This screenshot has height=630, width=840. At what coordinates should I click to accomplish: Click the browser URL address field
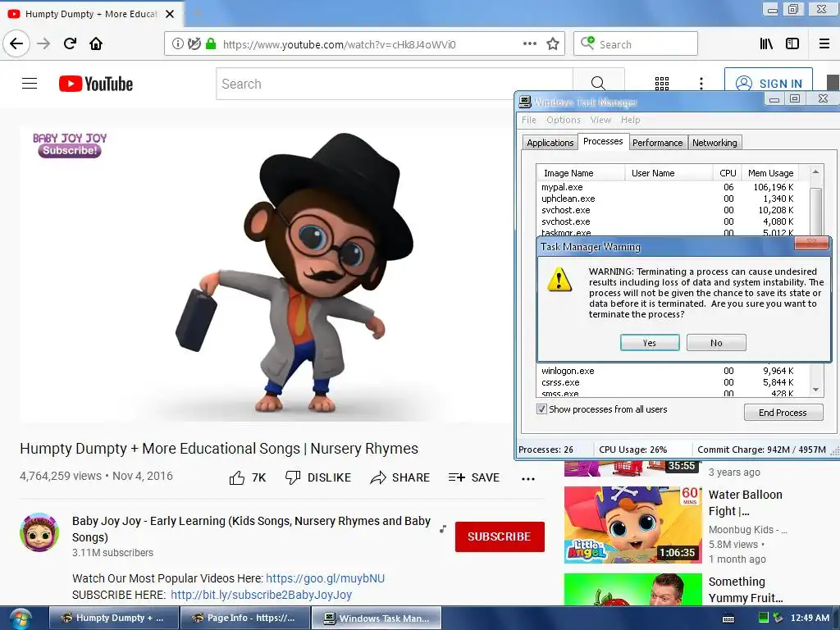(366, 44)
